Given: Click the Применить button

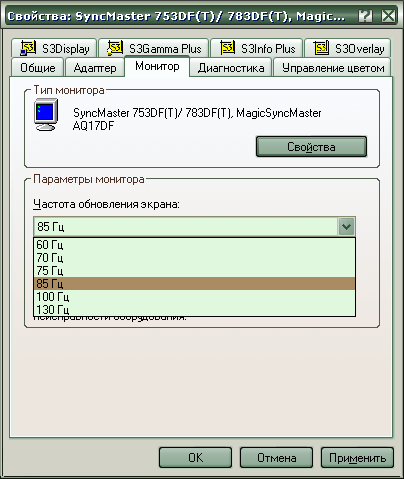Looking at the screenshot, I should click(x=357, y=458).
